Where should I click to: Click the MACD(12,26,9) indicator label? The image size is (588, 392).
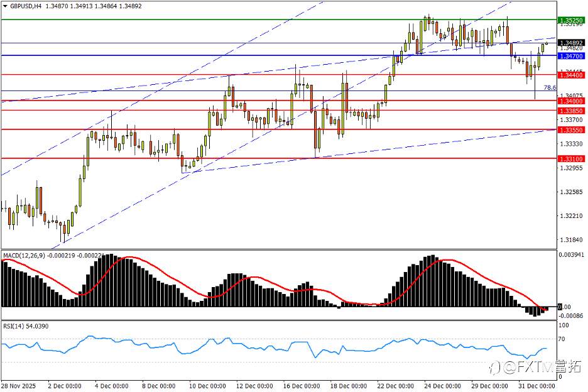click(x=24, y=256)
